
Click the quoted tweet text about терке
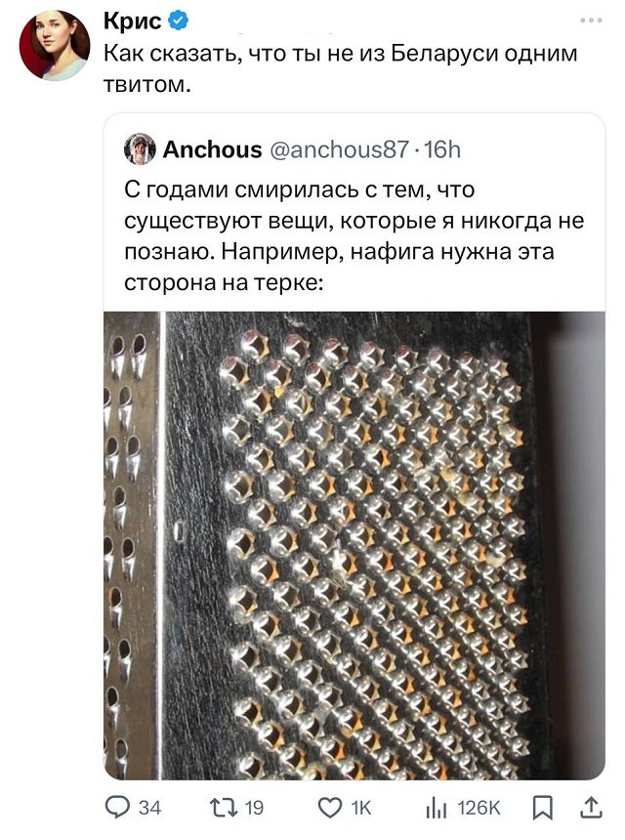pyautogui.click(x=354, y=235)
